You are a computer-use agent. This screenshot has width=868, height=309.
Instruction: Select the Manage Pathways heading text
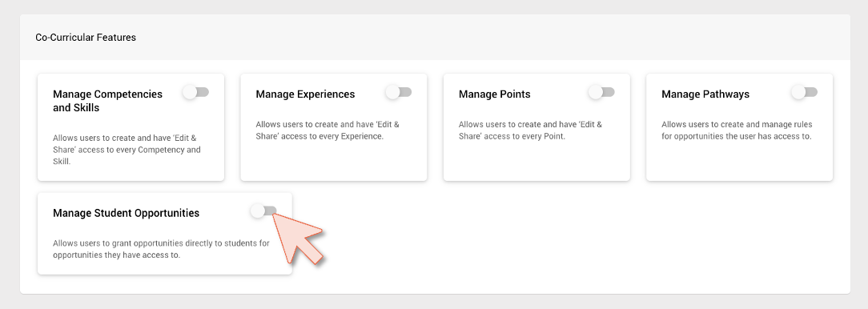coord(705,94)
